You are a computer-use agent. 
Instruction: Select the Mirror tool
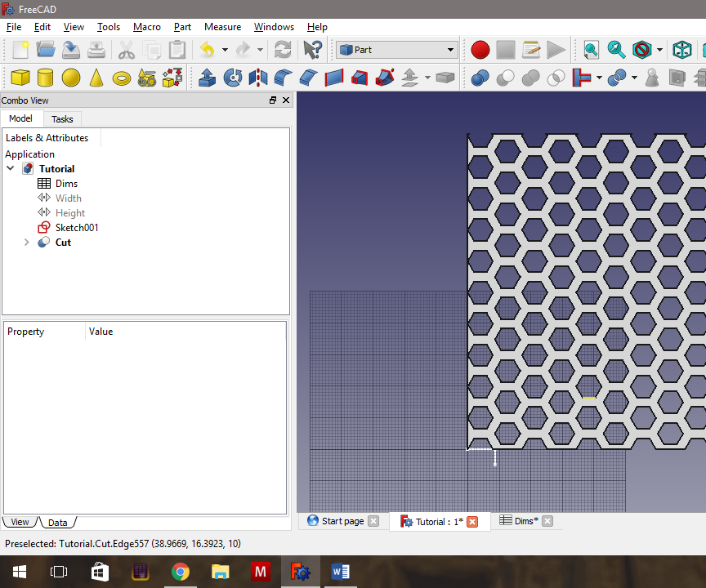click(x=259, y=78)
